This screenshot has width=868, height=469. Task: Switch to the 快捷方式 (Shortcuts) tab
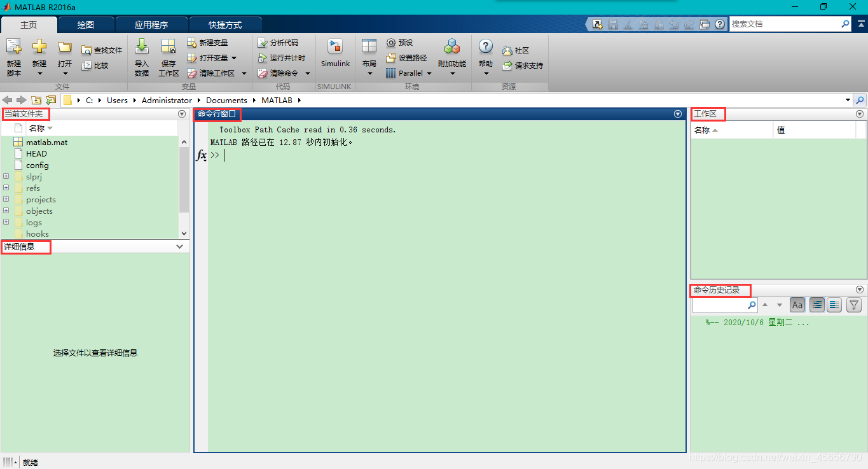click(225, 25)
